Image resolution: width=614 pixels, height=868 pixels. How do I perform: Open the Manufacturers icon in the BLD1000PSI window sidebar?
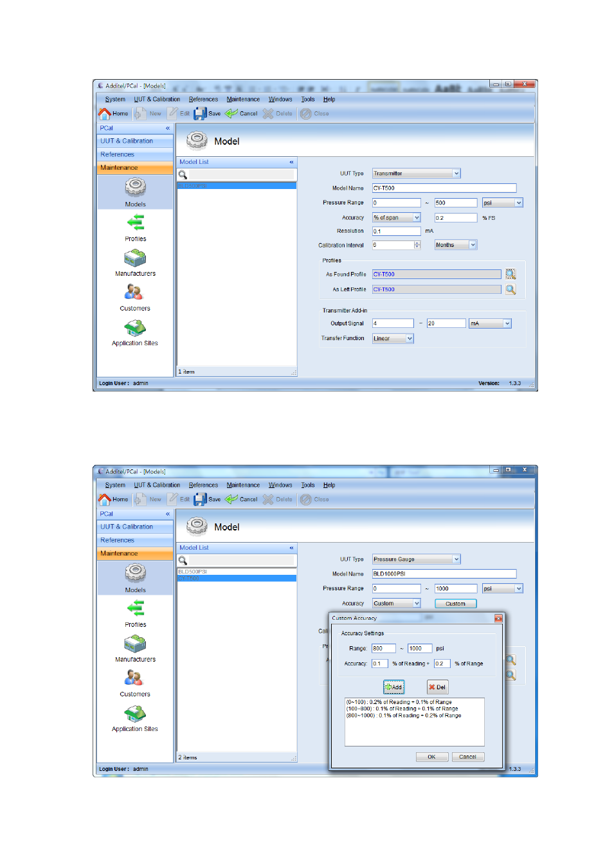(x=135, y=644)
